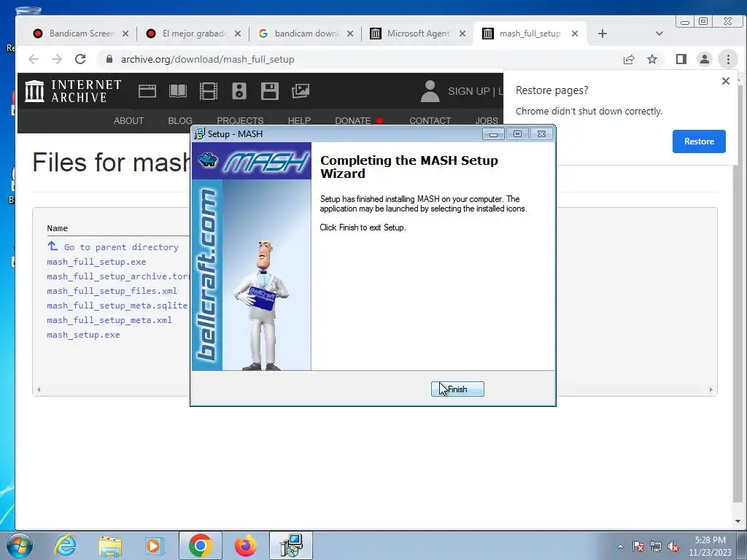
Task: Open PROJECTS menu item
Action: click(x=240, y=120)
